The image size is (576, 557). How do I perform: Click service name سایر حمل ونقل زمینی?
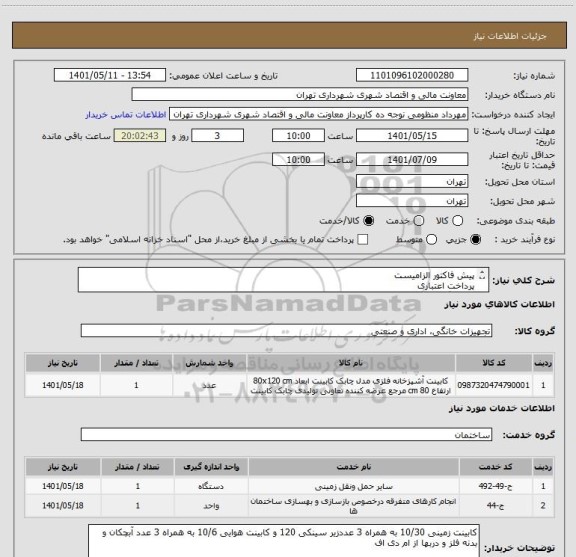tap(354, 486)
